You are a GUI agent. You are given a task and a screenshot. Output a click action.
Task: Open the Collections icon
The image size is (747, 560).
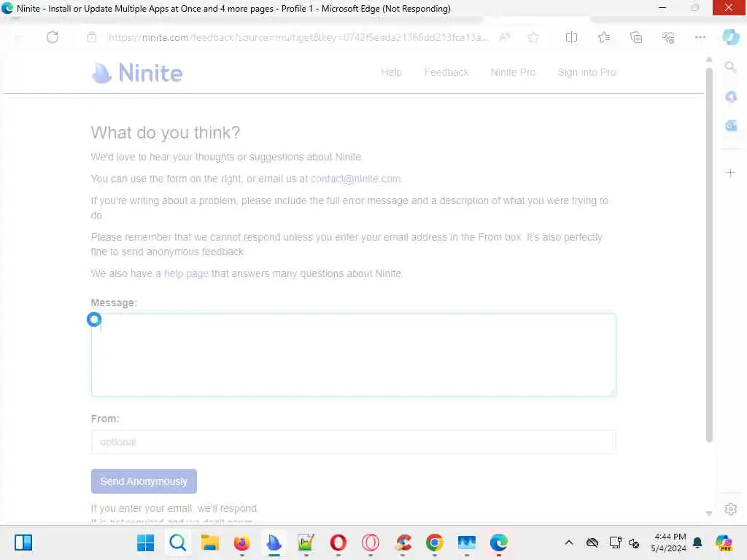pyautogui.click(x=636, y=37)
